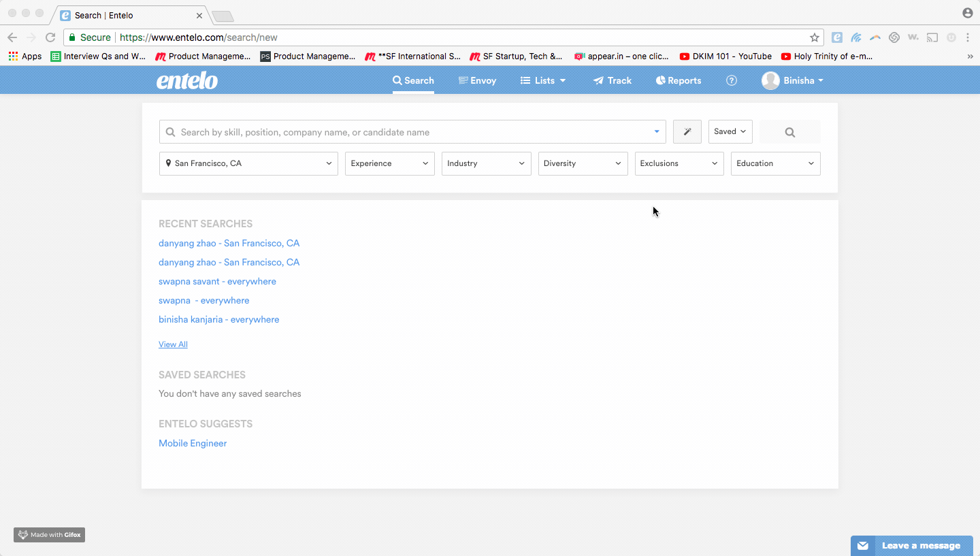Viewport: 980px width, 556px height.
Task: Open the San Francisco, CA location dropdown
Action: tap(248, 163)
